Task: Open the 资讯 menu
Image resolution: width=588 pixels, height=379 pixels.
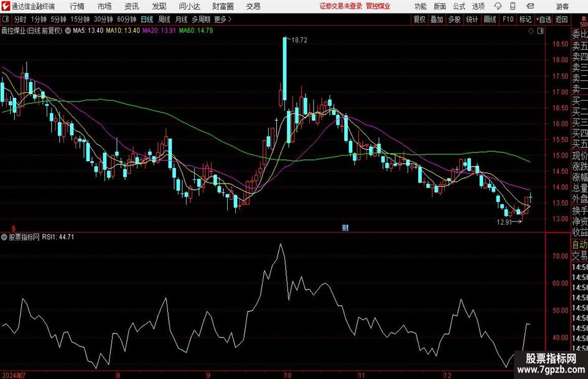Action: click(x=132, y=6)
